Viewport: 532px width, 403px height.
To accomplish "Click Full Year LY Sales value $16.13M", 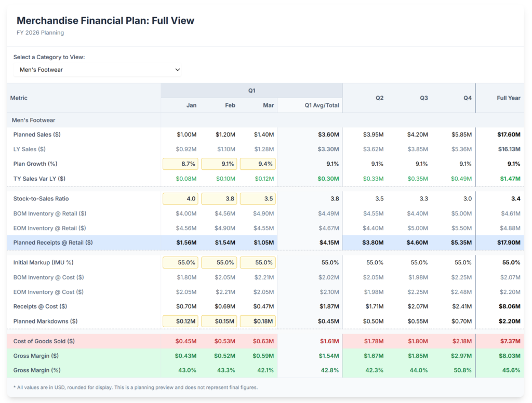I will click(x=509, y=149).
